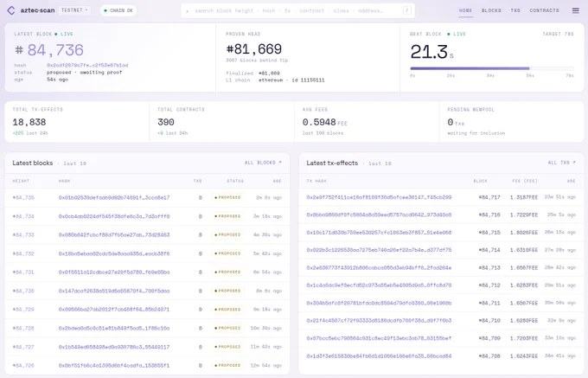588x378 pixels.
Task: Open tx hash in the block #84,712 row
Action: 379,285
